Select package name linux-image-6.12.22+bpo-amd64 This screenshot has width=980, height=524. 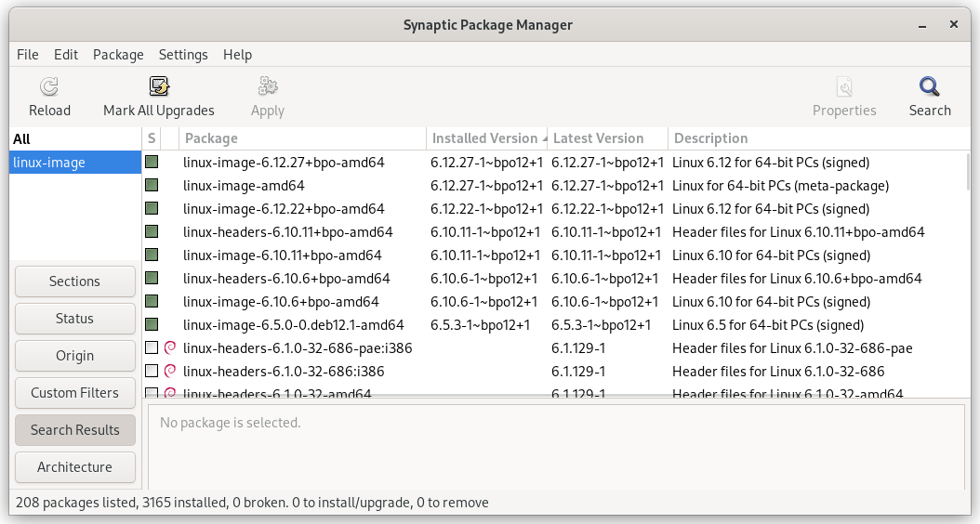(284, 209)
